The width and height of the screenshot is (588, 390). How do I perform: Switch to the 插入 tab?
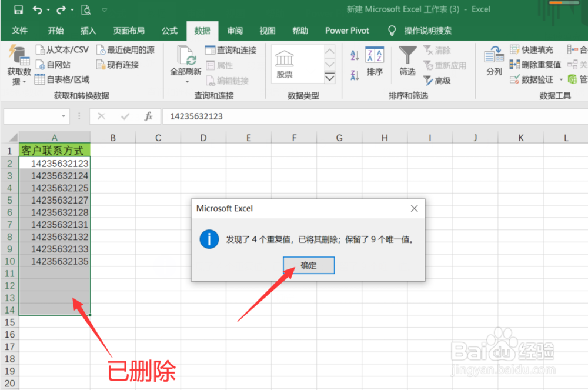tap(88, 31)
